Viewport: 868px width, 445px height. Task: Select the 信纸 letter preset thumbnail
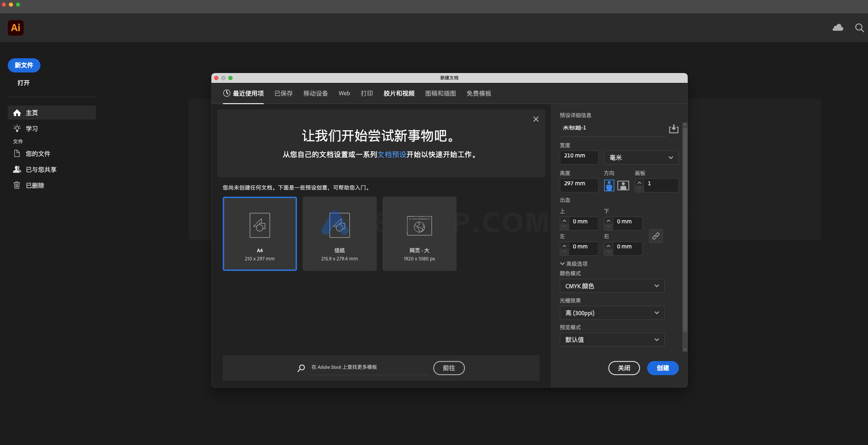pos(339,234)
